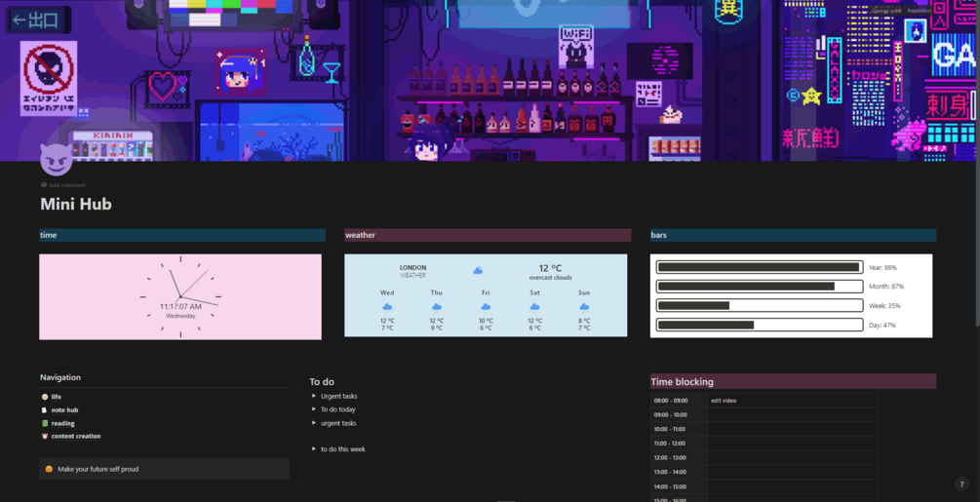Click the Sun forecast cloud icon
This screenshot has width=980, height=502.
[584, 307]
